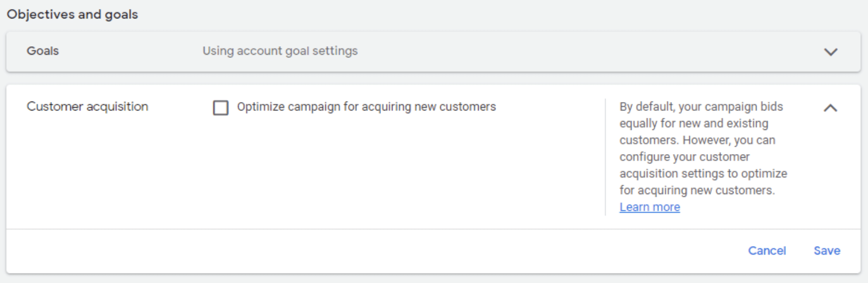The width and height of the screenshot is (868, 283).
Task: Click the Goals row label
Action: pos(43,51)
